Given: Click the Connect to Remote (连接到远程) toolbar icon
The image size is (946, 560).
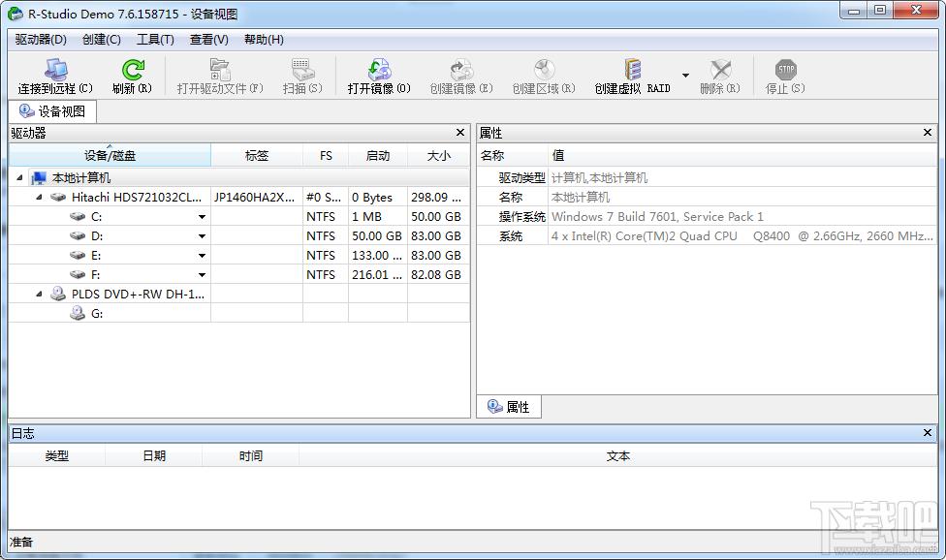Looking at the screenshot, I should [55, 70].
